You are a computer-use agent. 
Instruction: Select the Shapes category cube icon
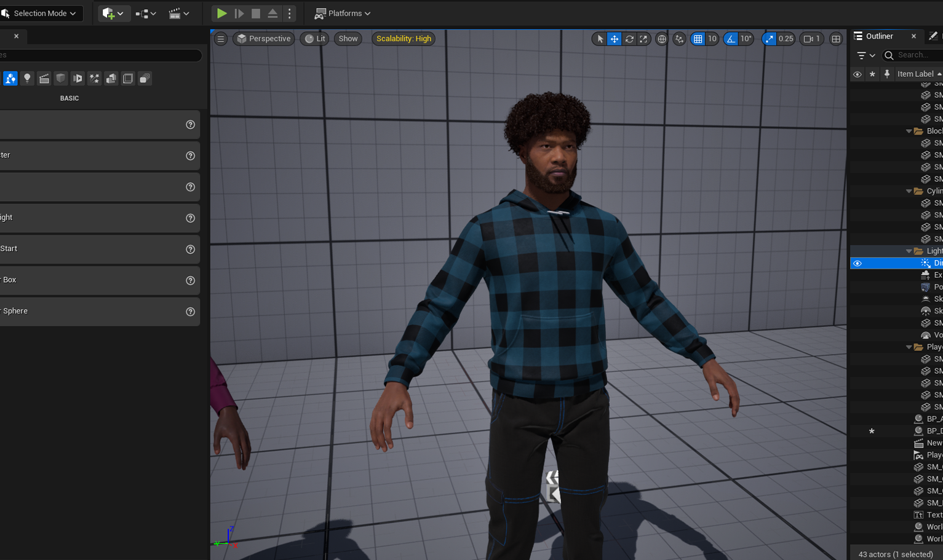60,78
